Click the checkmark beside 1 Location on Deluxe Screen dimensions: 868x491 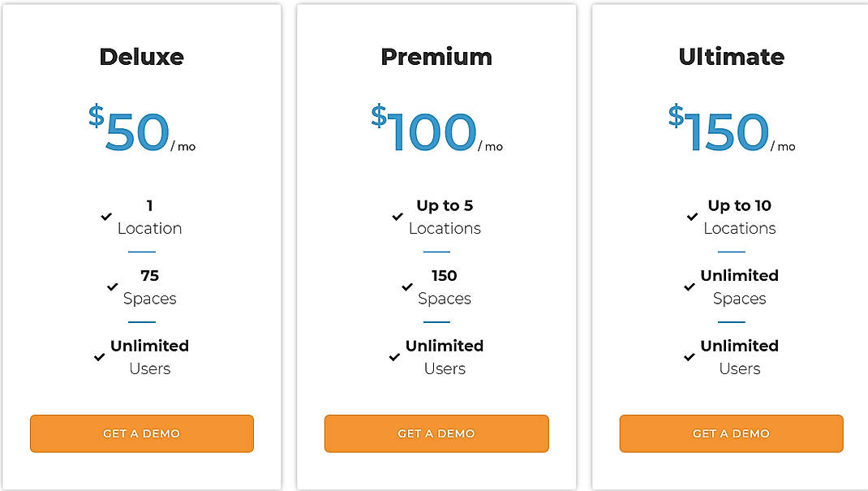pyautogui.click(x=106, y=217)
